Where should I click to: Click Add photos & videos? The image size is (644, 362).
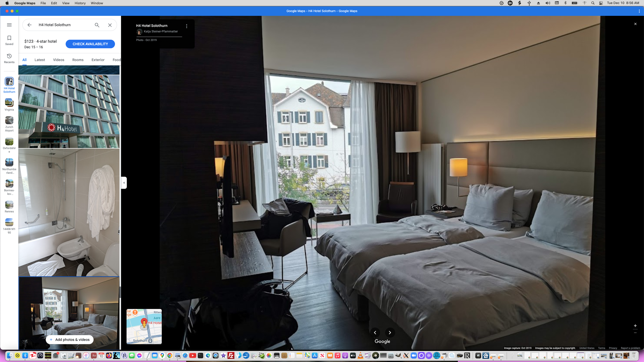pos(69,339)
